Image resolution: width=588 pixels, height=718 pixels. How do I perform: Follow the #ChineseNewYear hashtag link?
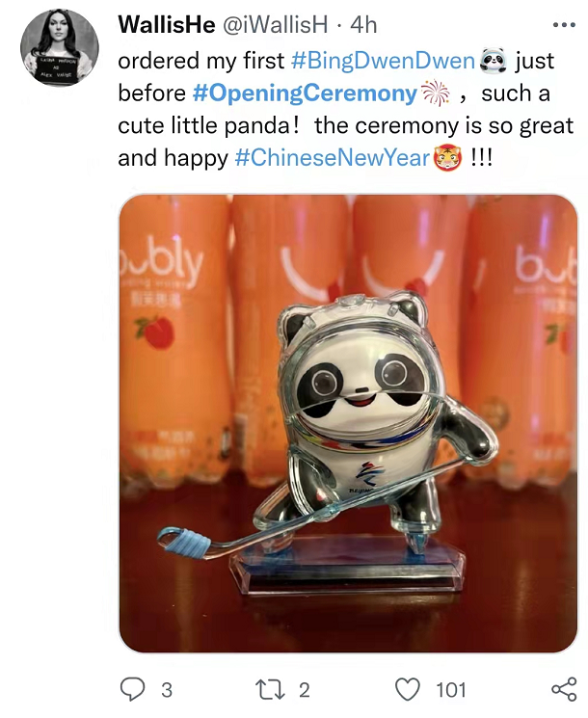[x=333, y=158]
